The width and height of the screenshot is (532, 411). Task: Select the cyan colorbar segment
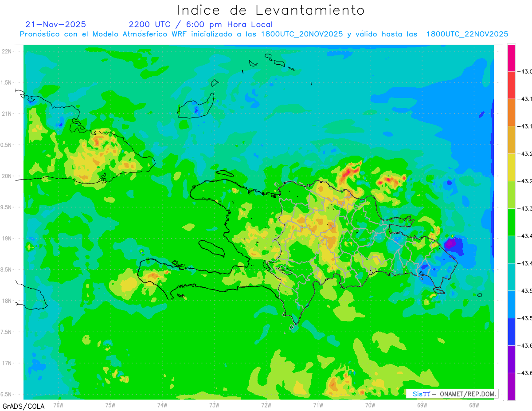[x=511, y=277]
